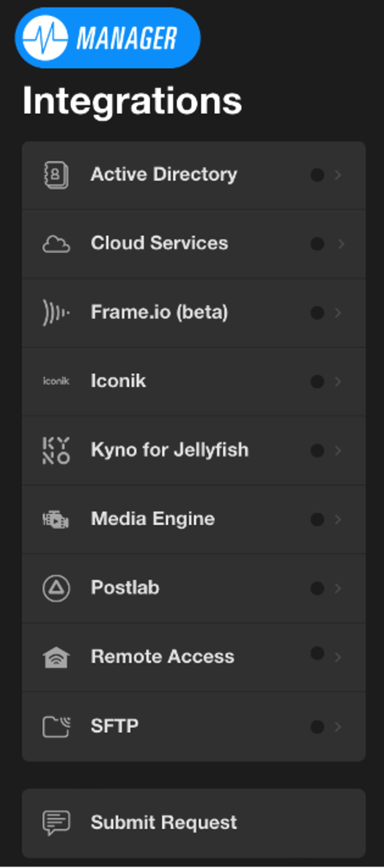Click the Media Engine status dot

(317, 519)
